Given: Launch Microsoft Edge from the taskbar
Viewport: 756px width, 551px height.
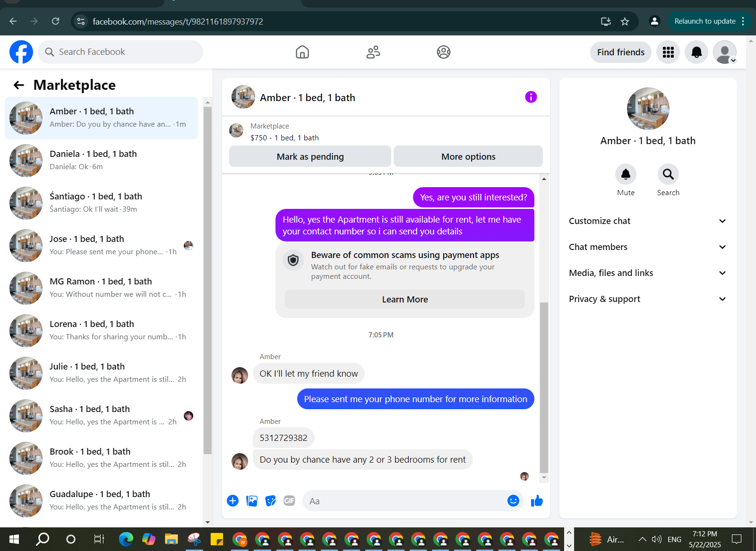Looking at the screenshot, I should (x=126, y=539).
